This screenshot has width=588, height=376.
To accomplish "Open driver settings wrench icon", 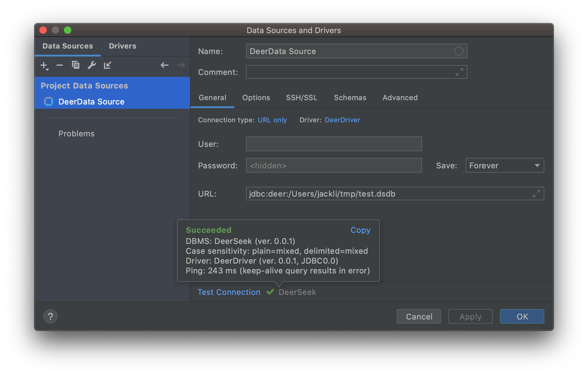I will (92, 65).
